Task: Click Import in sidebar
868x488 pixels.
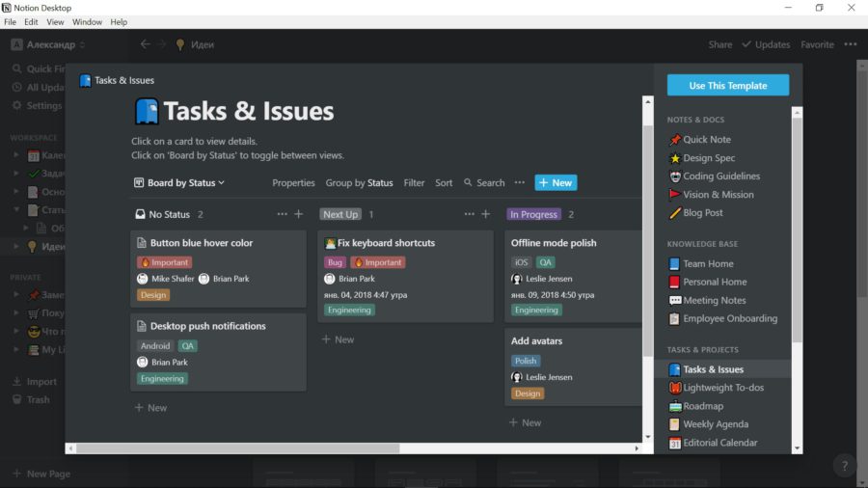Action: tap(34, 381)
